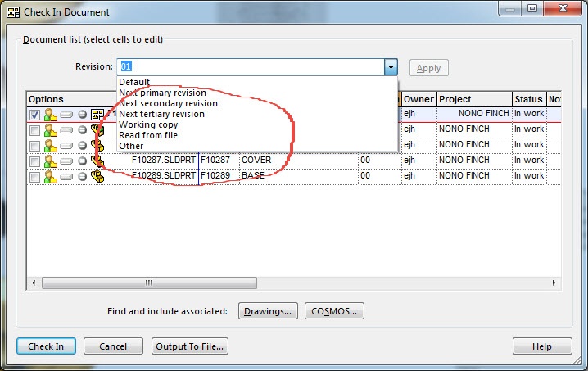Image resolution: width=588 pixels, height=371 pixels.
Task: Click the yellow part icon in the F10289.SLDPRT row
Action: [x=97, y=177]
